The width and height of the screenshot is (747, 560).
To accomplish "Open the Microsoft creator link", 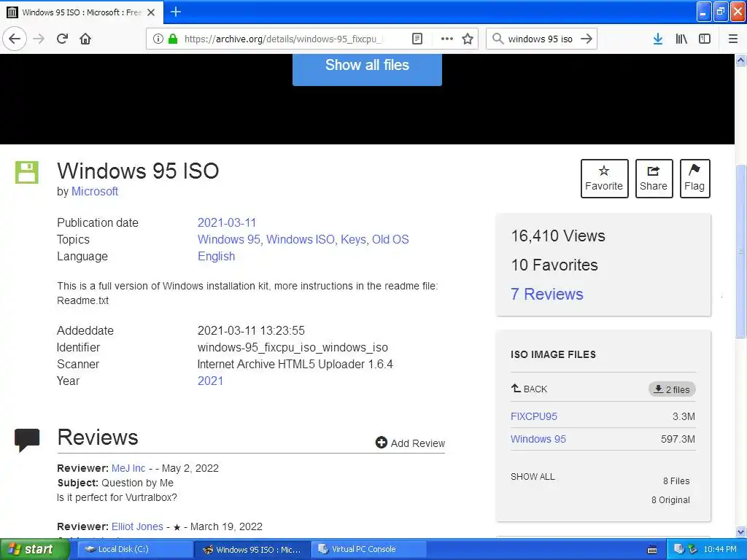I will [94, 192].
